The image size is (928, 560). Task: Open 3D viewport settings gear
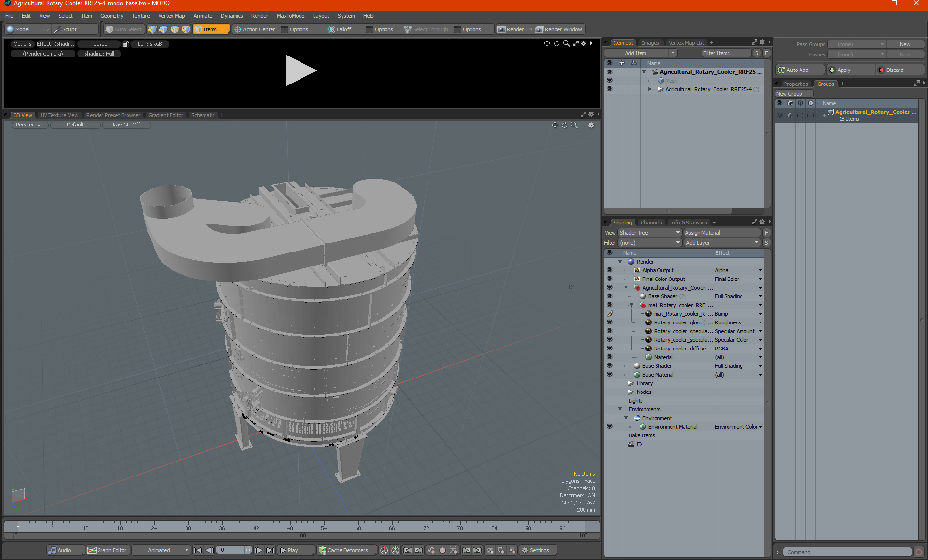(x=591, y=125)
